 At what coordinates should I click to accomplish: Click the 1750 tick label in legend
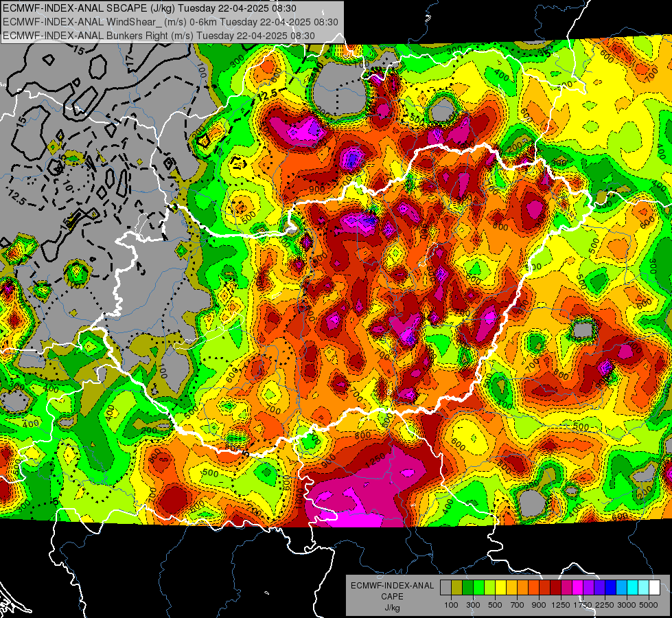583,605
